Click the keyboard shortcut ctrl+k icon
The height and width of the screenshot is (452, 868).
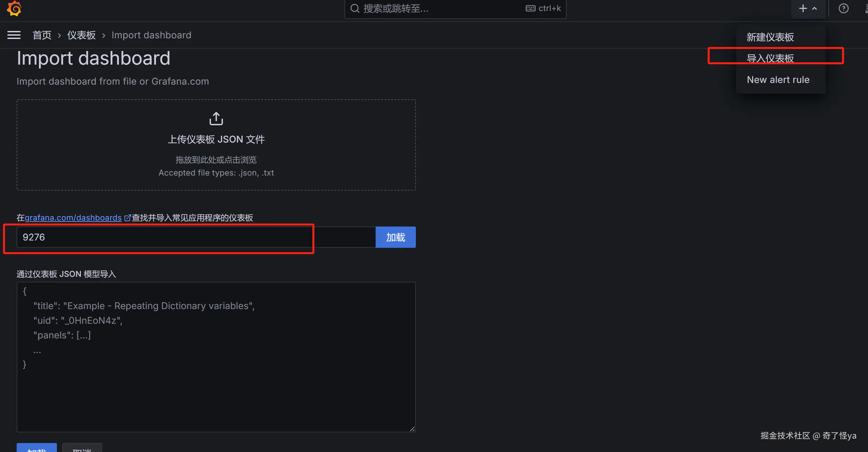pyautogui.click(x=530, y=8)
